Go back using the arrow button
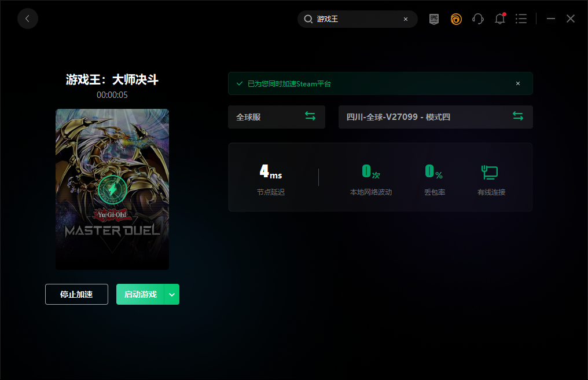The image size is (588, 380). (x=28, y=19)
